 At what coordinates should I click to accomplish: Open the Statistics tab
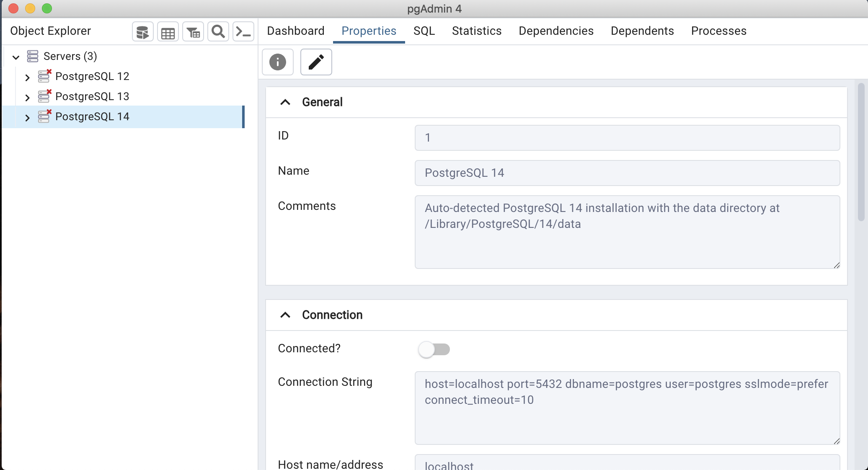pyautogui.click(x=477, y=31)
